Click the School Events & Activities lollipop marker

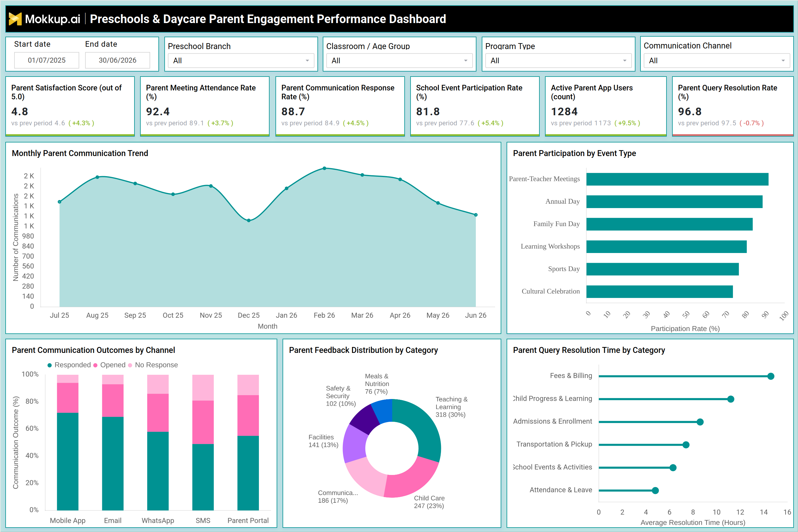(x=673, y=468)
